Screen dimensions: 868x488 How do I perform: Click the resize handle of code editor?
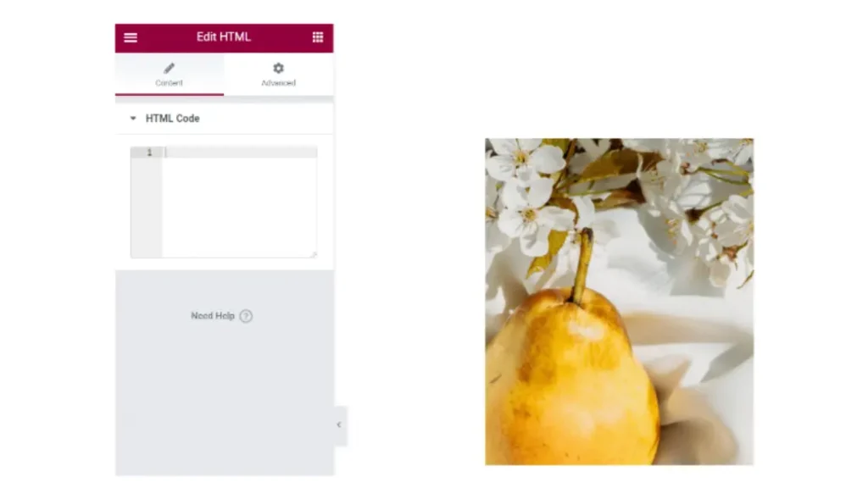click(x=314, y=254)
